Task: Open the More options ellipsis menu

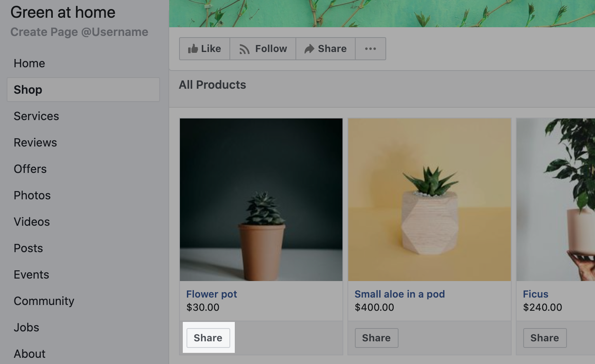Action: click(370, 49)
